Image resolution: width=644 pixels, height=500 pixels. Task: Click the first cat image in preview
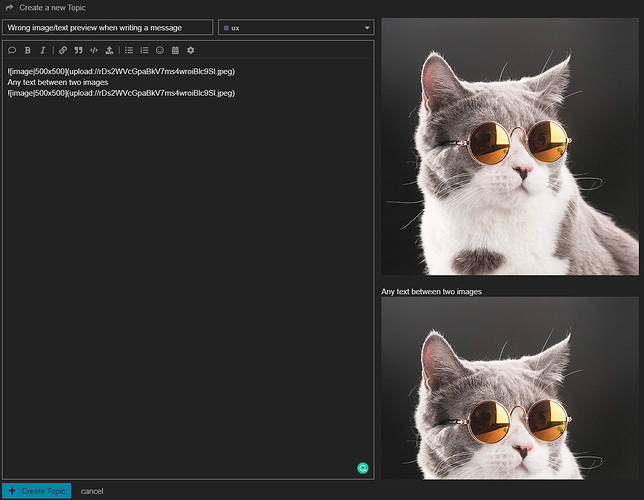coord(510,146)
